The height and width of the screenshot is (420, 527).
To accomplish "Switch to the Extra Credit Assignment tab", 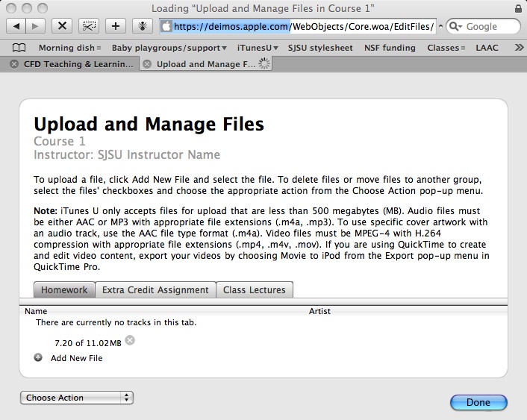I will [x=155, y=290].
